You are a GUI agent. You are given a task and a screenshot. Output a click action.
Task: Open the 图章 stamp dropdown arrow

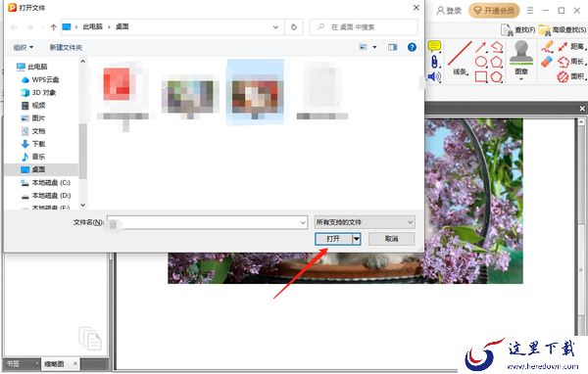coord(521,79)
